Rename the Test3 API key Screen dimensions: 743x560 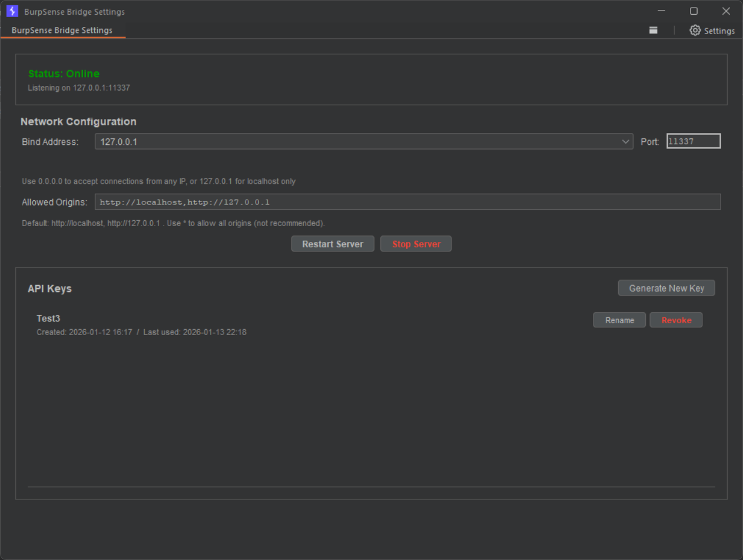[x=619, y=320]
